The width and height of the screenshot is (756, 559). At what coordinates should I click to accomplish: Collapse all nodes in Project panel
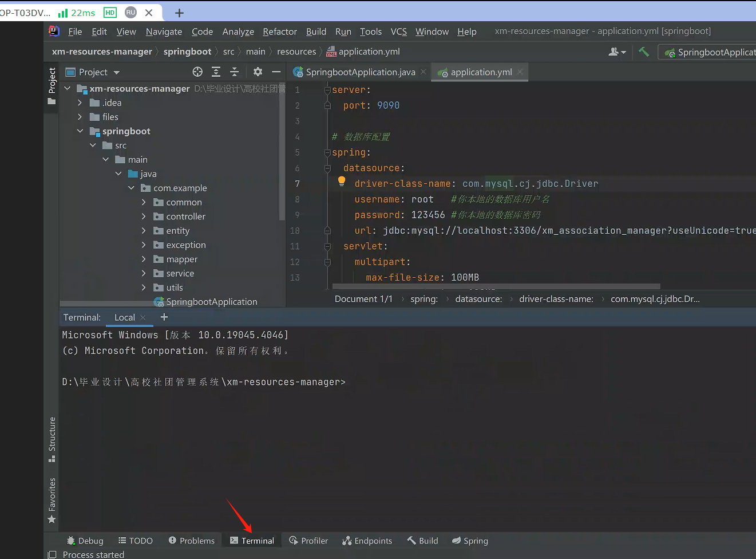234,72
